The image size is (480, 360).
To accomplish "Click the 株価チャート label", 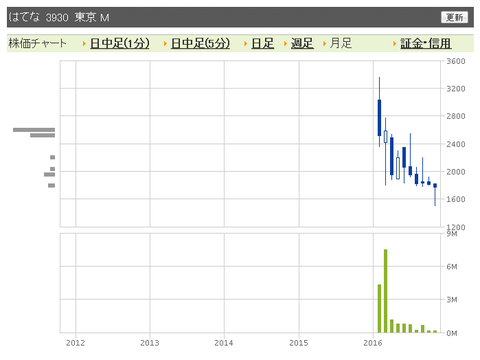I will pos(37,43).
